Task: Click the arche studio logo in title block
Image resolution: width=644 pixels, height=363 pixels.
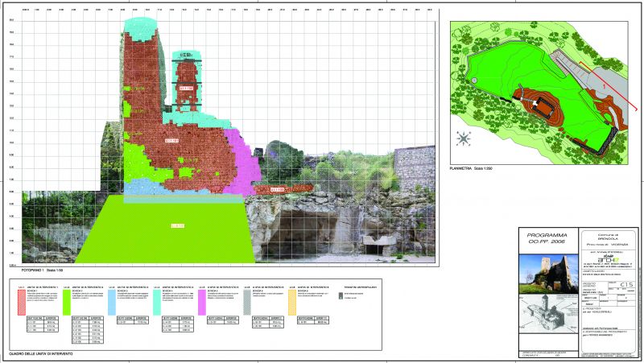Action: 609,258
